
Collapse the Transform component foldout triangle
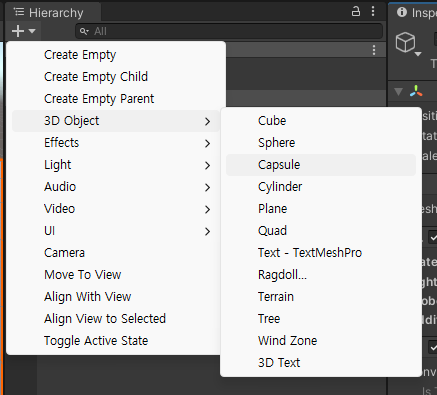click(x=398, y=92)
